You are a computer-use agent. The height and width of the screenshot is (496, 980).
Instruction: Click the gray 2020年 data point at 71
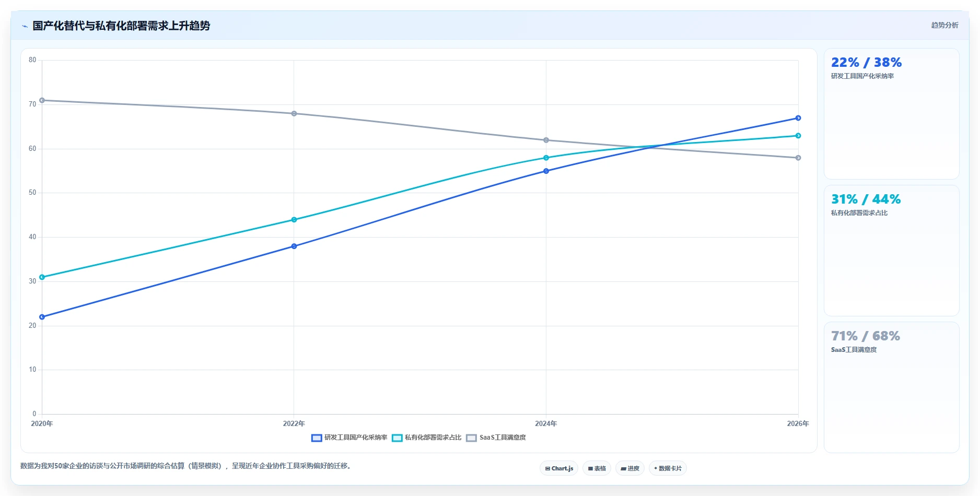pyautogui.click(x=42, y=100)
